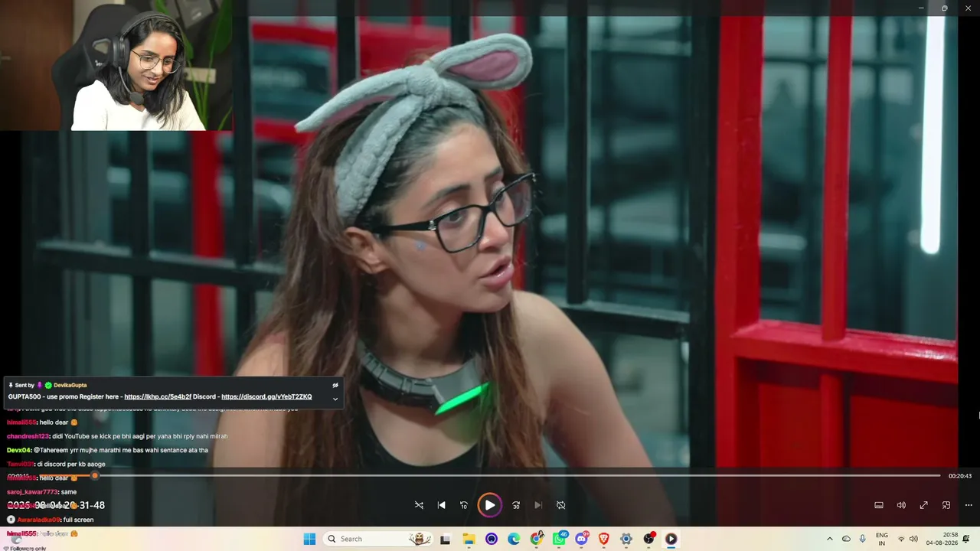Image resolution: width=980 pixels, height=551 pixels.
Task: Open Microsoft Edge from the taskbar
Action: click(514, 539)
